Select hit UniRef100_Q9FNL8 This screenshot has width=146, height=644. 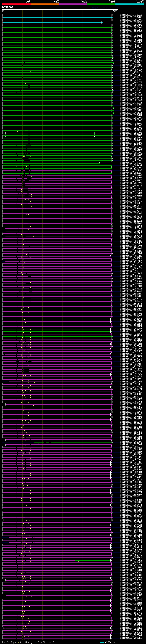(x=131, y=243)
